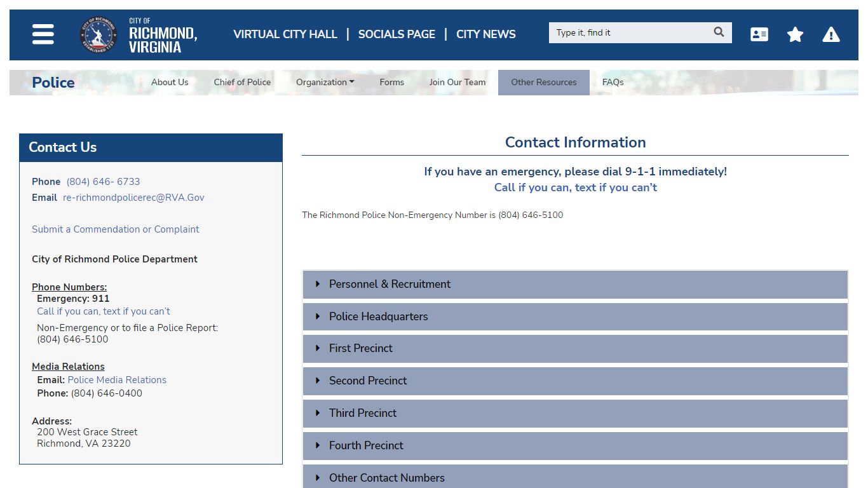Open FAQs menu item

click(613, 82)
